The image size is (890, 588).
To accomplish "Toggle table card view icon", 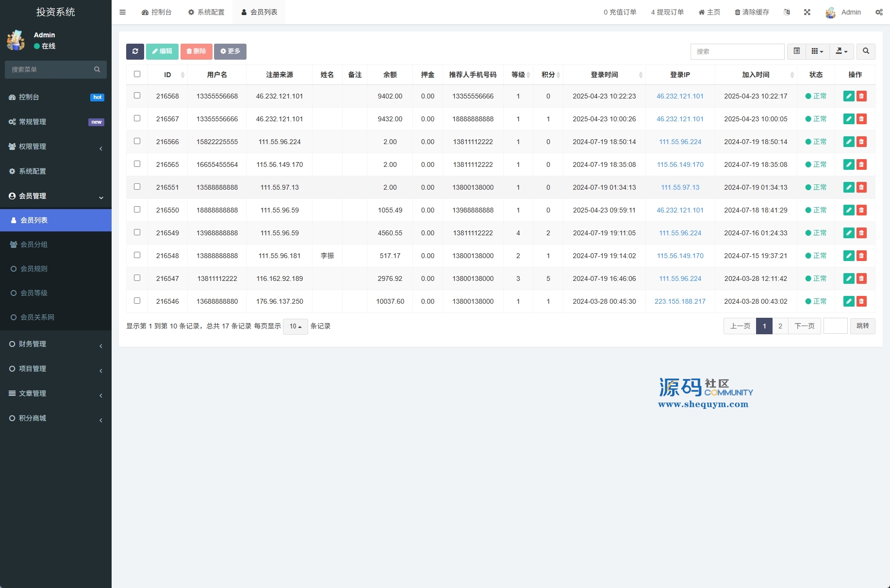I will coord(796,51).
